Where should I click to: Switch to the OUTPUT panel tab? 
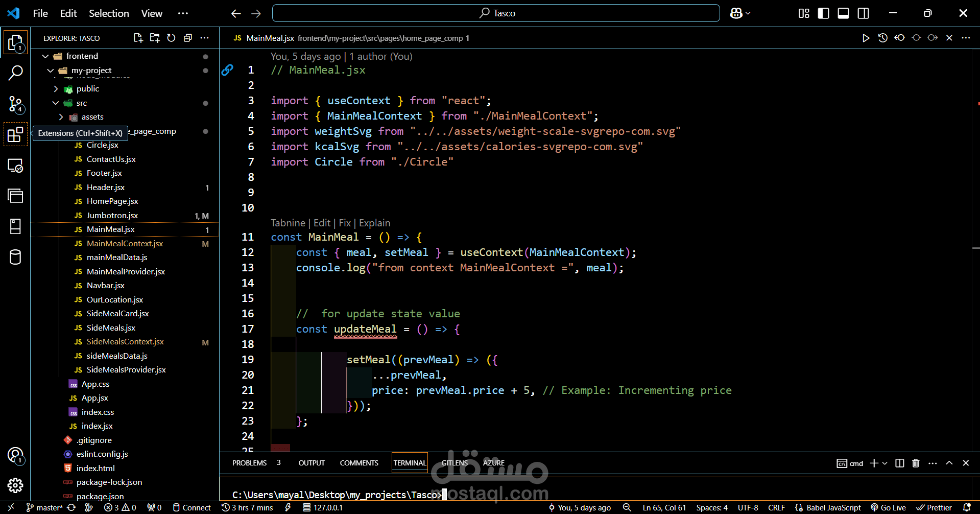[x=312, y=463]
